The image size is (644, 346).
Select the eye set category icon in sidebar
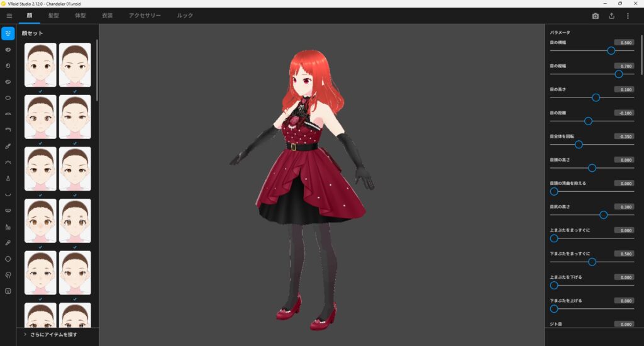(8, 49)
